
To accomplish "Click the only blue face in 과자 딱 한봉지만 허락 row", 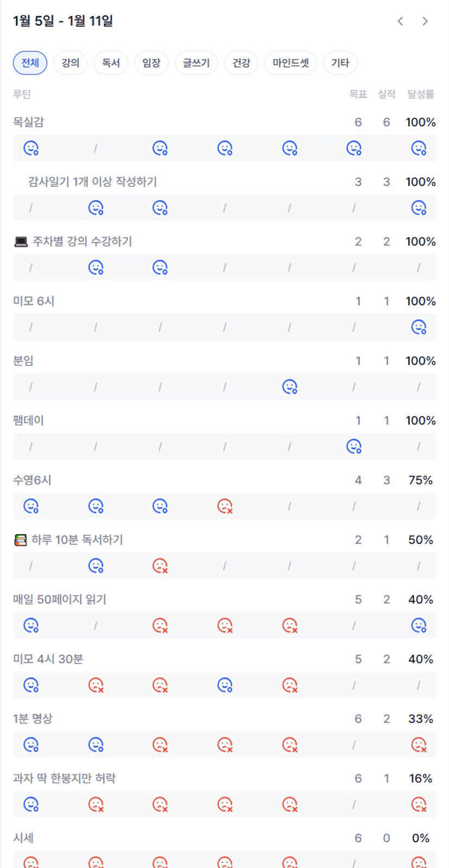I will [31, 804].
